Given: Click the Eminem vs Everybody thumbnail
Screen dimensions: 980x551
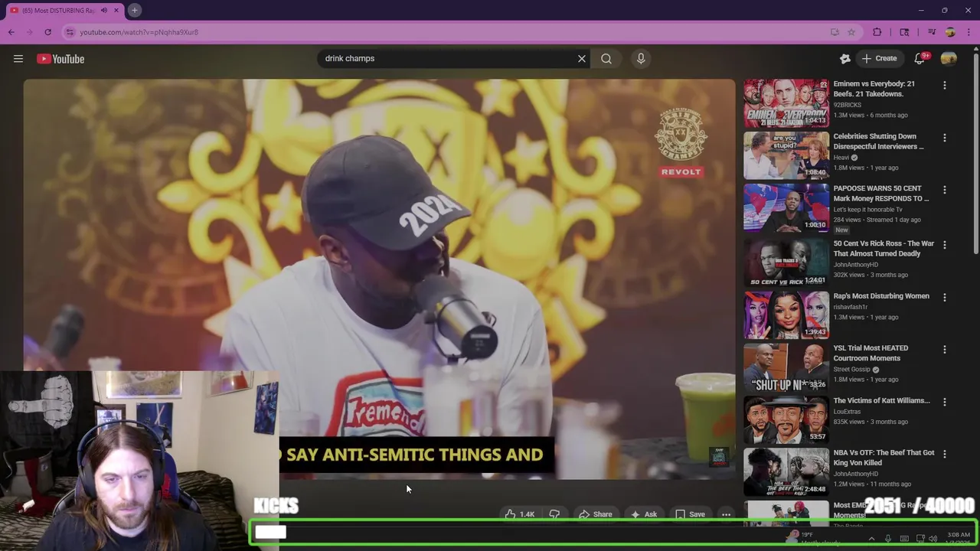Looking at the screenshot, I should (x=786, y=103).
